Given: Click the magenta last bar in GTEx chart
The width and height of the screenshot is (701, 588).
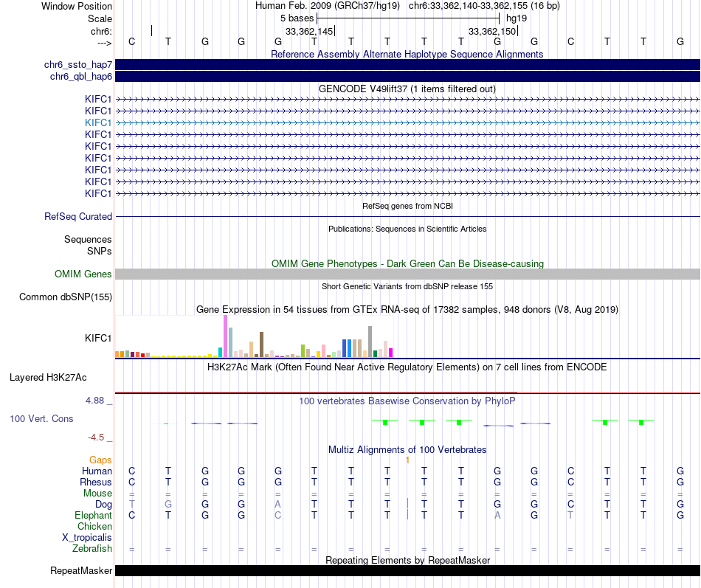Looking at the screenshot, I should (391, 353).
